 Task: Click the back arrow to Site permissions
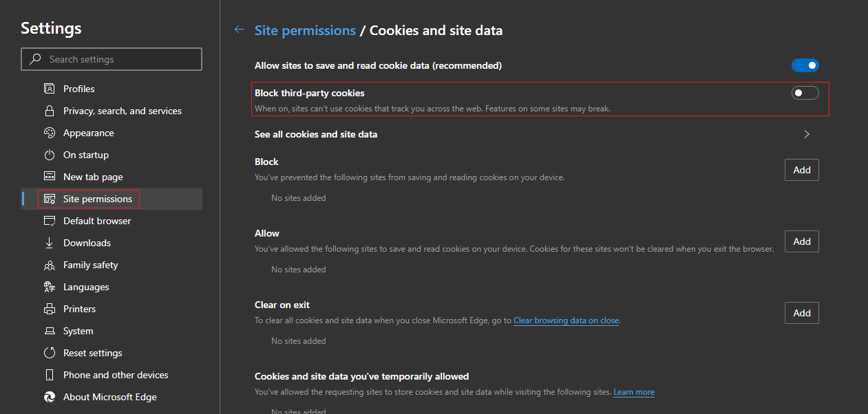(240, 30)
